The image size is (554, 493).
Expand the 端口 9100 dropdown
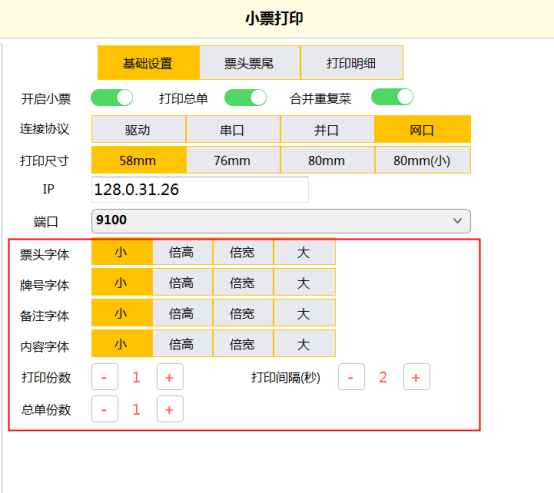[x=281, y=221]
